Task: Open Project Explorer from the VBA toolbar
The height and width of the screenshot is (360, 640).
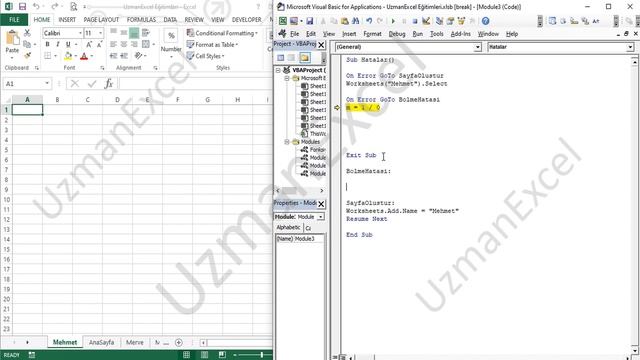Action: tap(440, 21)
